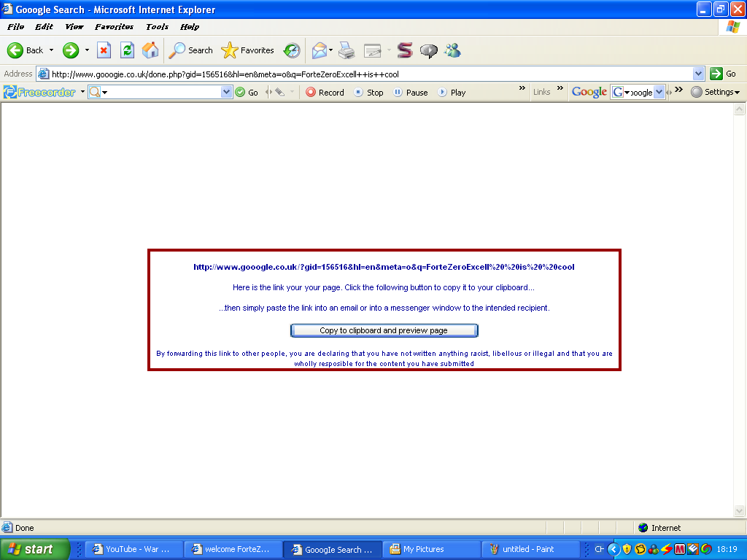Click the Links toolbar label
The width and height of the screenshot is (747, 560).
(x=542, y=92)
